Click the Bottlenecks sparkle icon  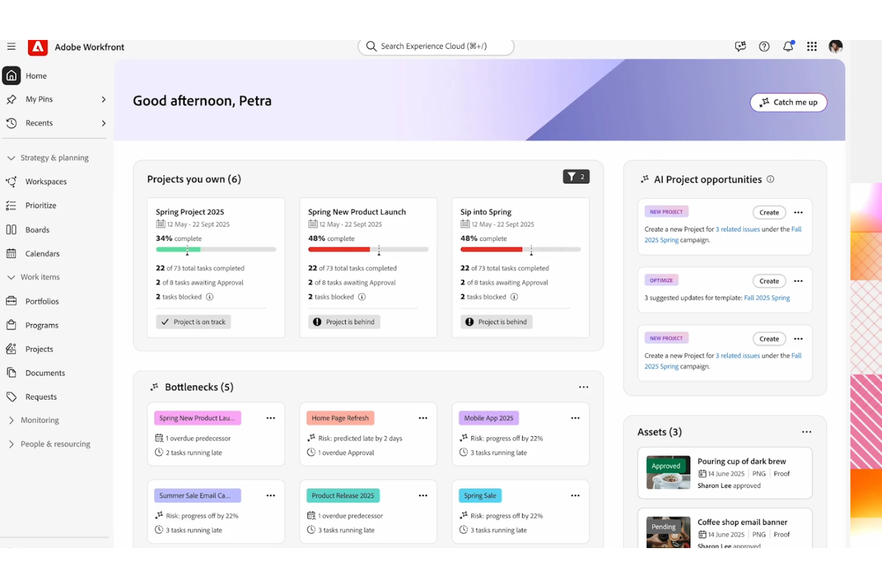pyautogui.click(x=154, y=387)
